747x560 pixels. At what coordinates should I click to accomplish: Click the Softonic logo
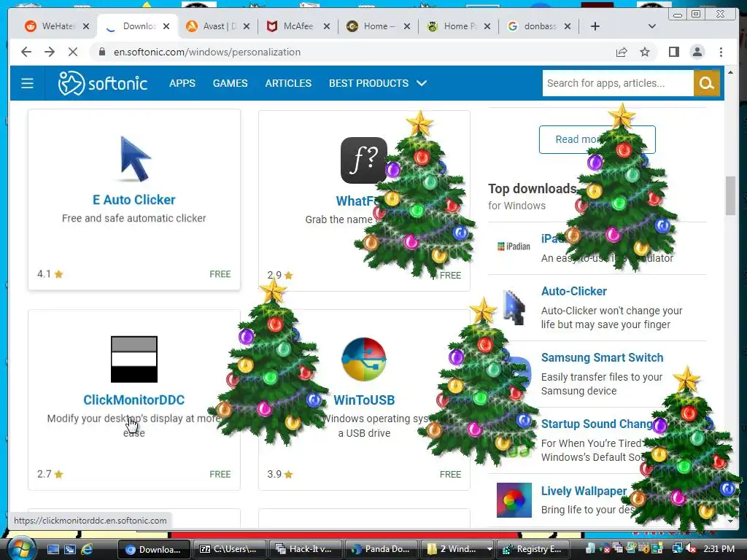(x=102, y=83)
